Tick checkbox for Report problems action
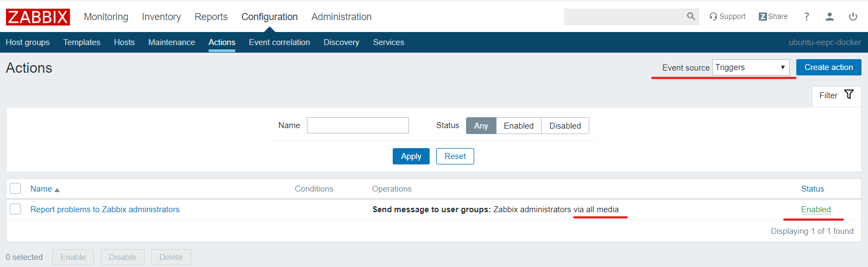Viewport: 868px width, 267px height. tap(15, 209)
